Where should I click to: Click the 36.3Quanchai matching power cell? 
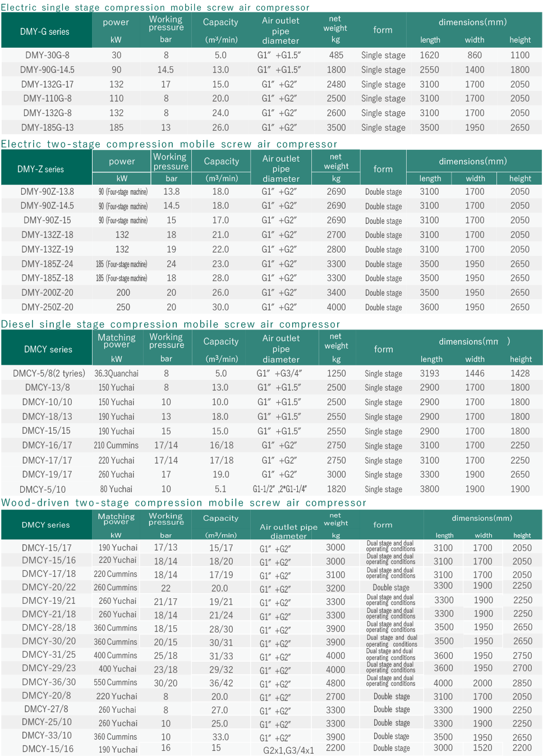pyautogui.click(x=116, y=373)
